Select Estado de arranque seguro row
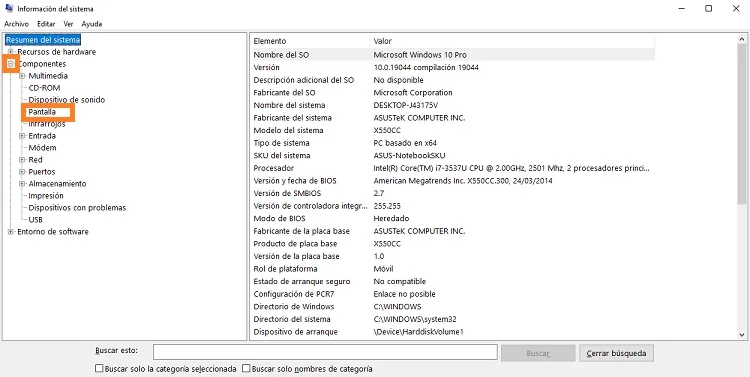750x377 pixels. click(x=452, y=281)
